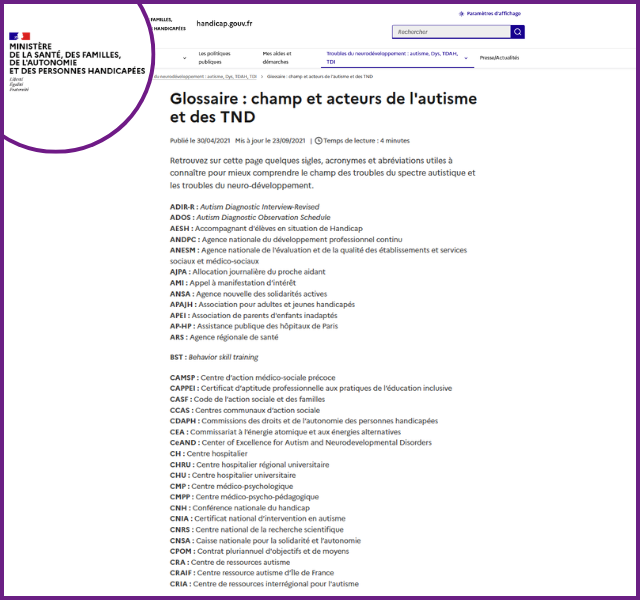Click the CNH Conférence nationale du handicap entry
Viewport: 640px width, 600px height.
point(240,508)
